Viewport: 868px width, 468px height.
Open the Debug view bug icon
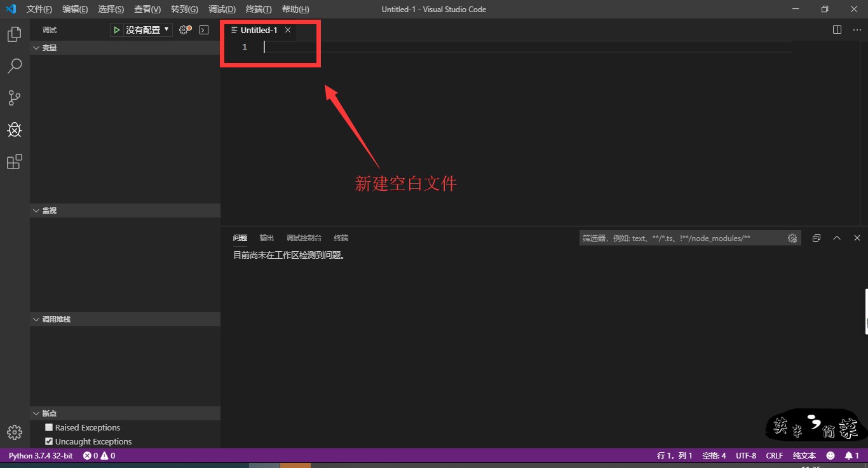[14, 130]
